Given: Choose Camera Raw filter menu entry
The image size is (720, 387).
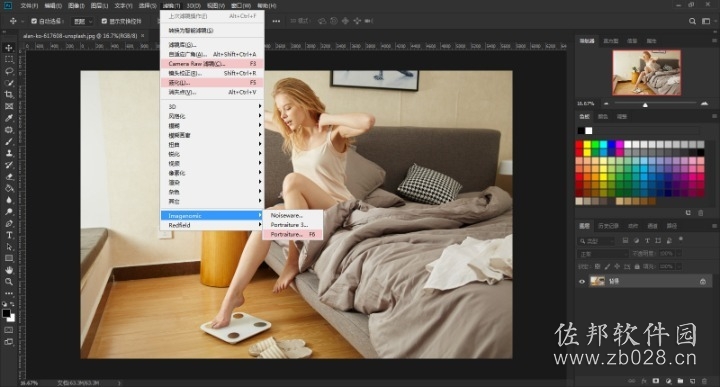Looking at the screenshot, I should (212, 64).
